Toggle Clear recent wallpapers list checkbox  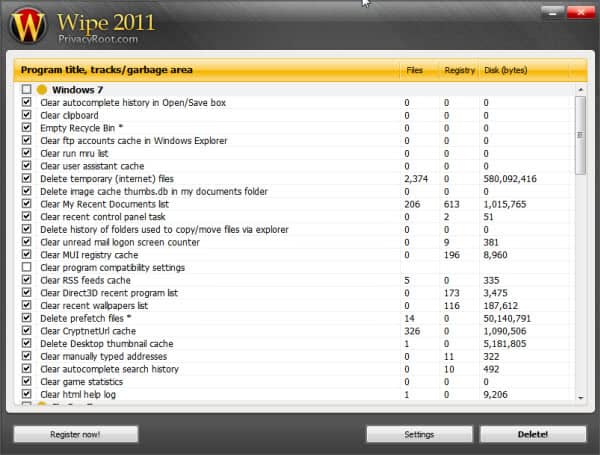tap(26, 305)
